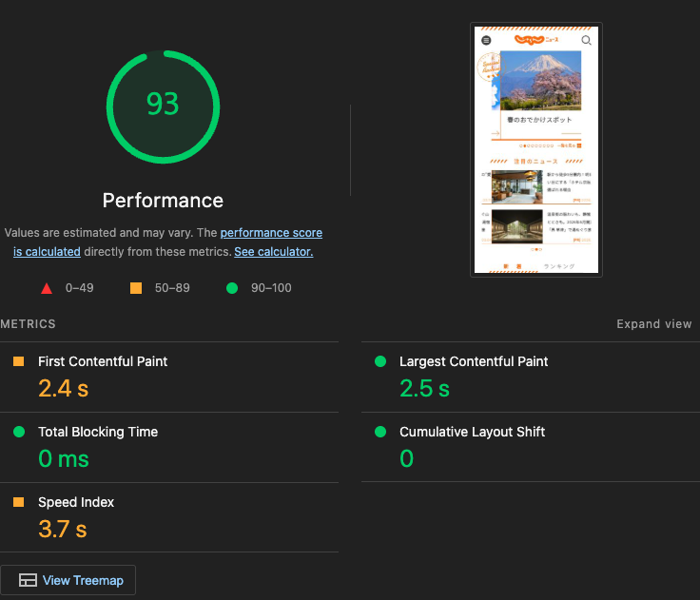The height and width of the screenshot is (600, 700).
Task: Click the Total Blocking Time metric label
Action: pyautogui.click(x=98, y=432)
